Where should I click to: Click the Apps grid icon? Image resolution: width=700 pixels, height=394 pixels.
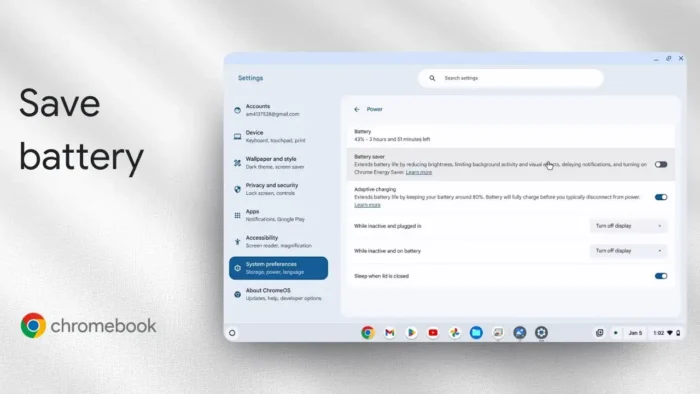(238, 216)
